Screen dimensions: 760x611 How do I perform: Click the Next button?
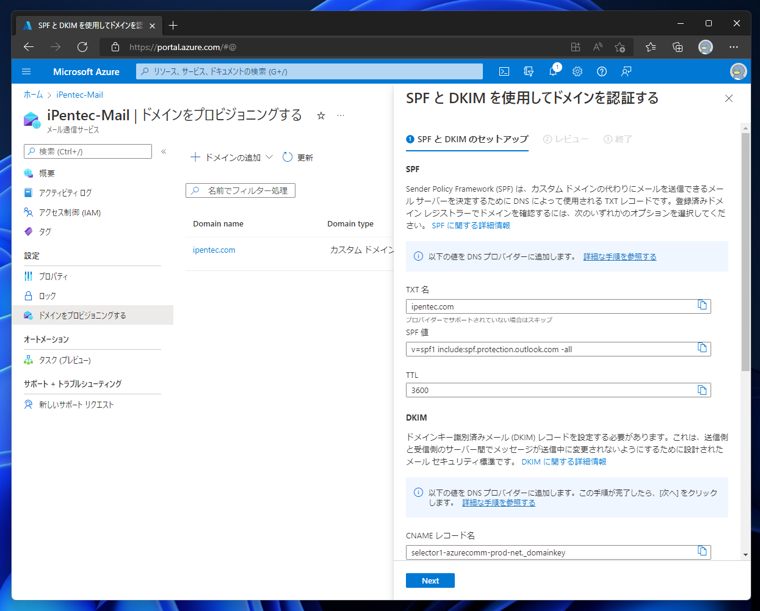point(430,580)
